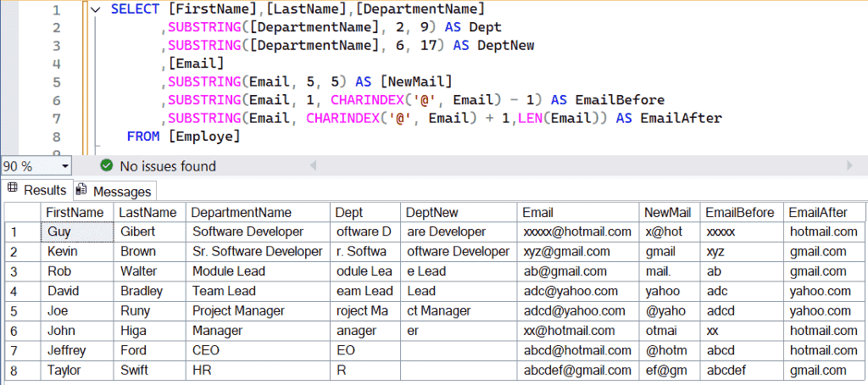Switch to the Results tab
This screenshot has width=868, height=385.
click(x=37, y=190)
